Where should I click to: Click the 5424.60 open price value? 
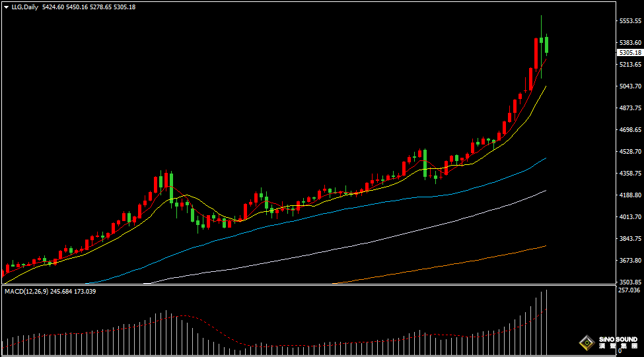(53, 7)
